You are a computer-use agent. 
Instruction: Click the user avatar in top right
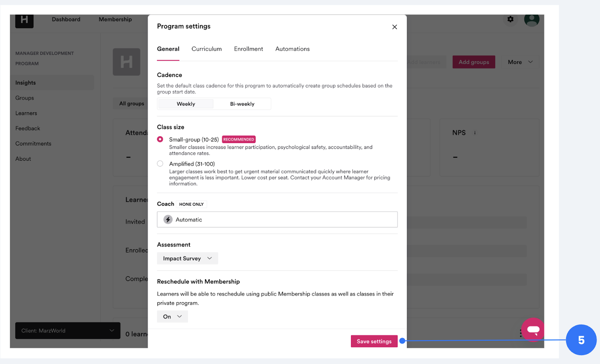[x=532, y=21]
